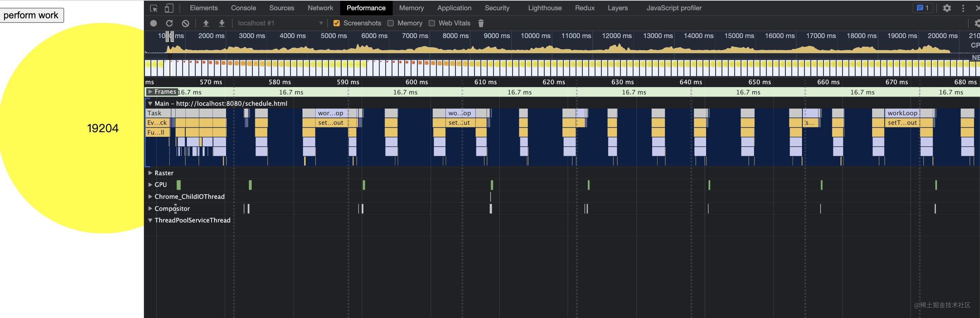Click the perform work button
The height and width of the screenshot is (318, 980).
click(x=31, y=15)
